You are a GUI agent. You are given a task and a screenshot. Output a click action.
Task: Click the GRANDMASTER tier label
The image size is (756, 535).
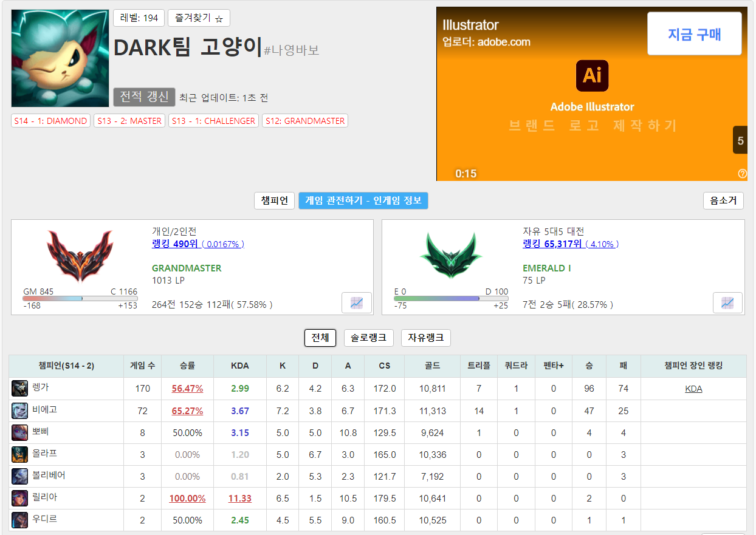point(187,268)
